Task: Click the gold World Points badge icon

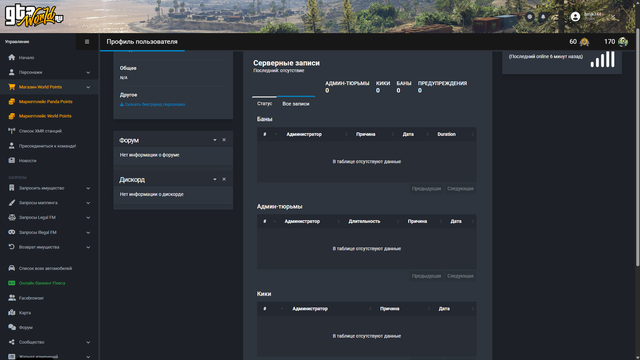Action: (584, 42)
